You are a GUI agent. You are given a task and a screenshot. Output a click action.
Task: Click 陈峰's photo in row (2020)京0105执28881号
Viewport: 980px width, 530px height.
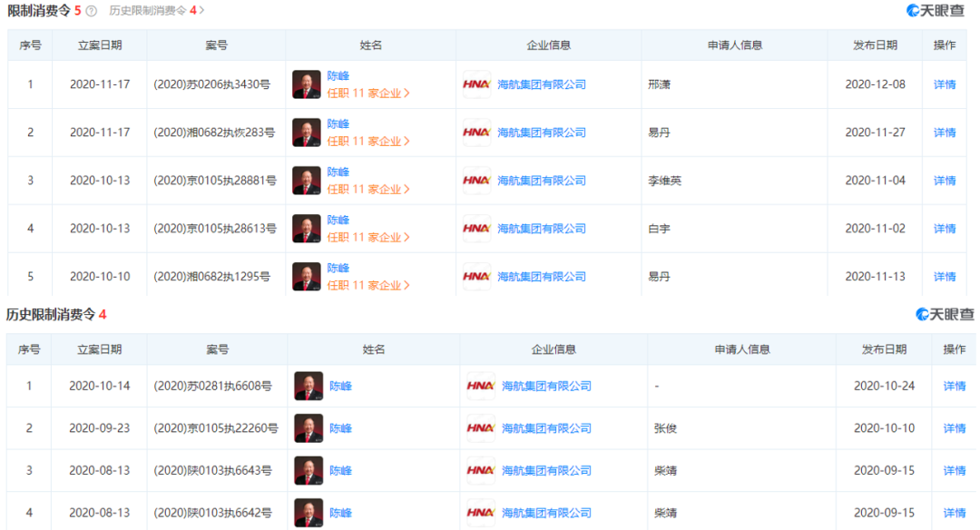pos(307,181)
